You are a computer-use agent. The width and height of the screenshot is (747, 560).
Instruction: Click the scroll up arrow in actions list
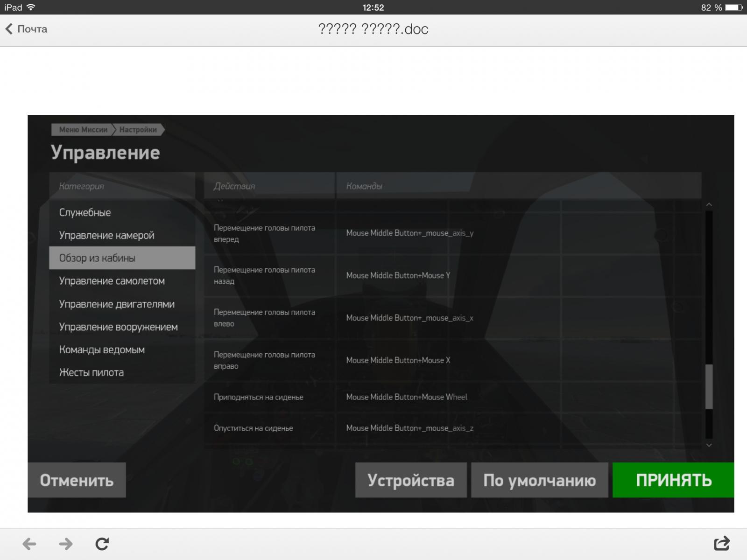(709, 204)
